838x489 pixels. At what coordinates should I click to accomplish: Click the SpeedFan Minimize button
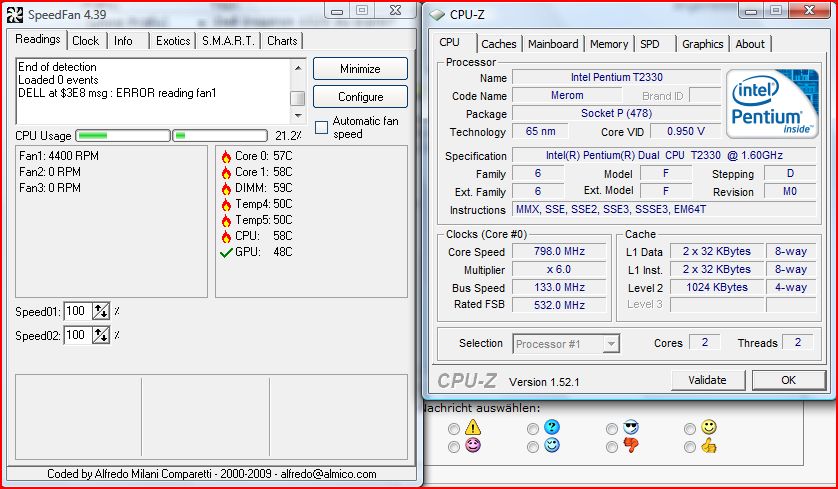[x=360, y=69]
